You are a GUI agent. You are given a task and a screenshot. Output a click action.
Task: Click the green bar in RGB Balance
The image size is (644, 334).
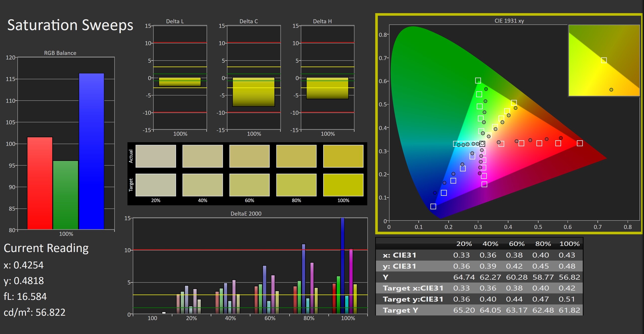[66, 195]
